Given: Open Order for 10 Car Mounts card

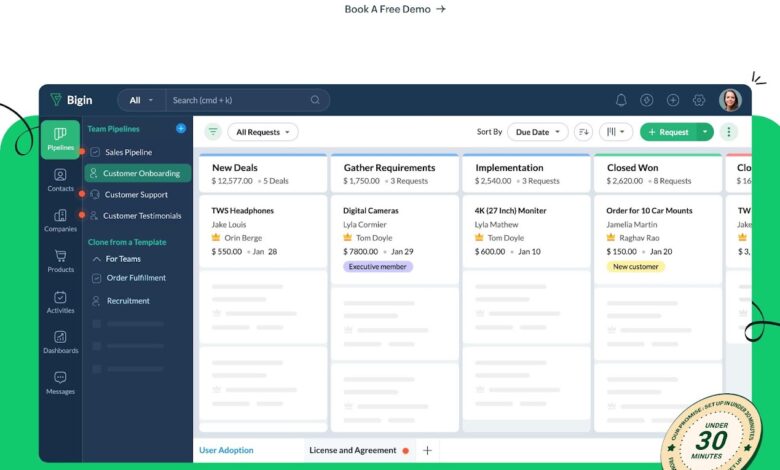Looking at the screenshot, I should click(x=658, y=239).
